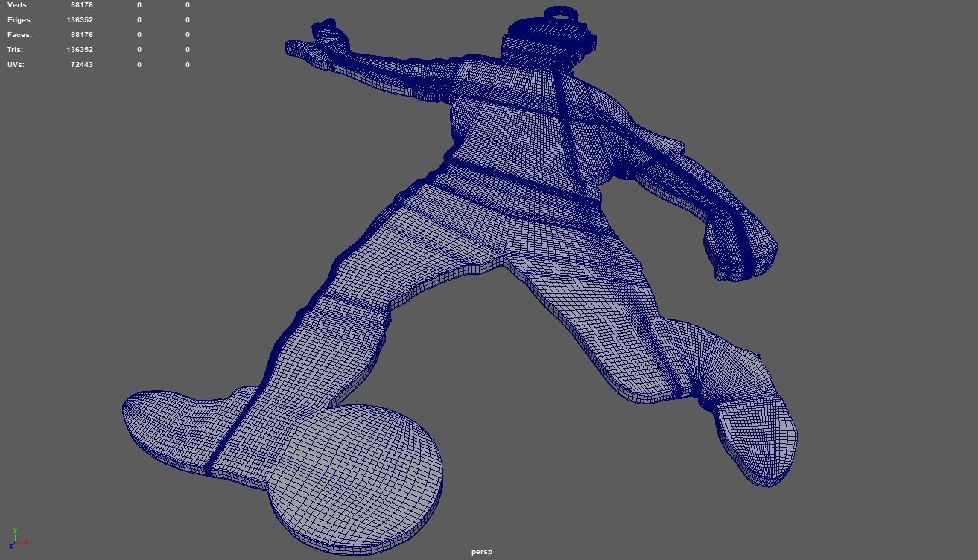Click the "Verts:" heads-up display label

[x=18, y=4]
